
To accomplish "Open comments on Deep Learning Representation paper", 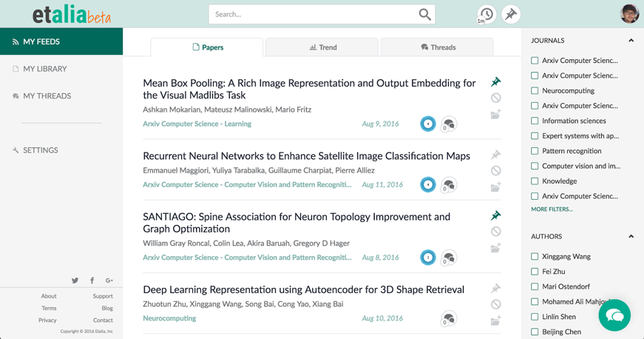I will [x=448, y=319].
